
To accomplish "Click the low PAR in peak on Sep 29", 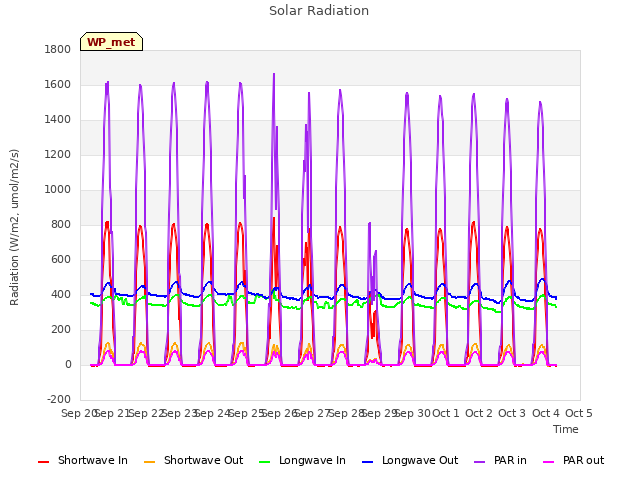I will pyautogui.click(x=370, y=223).
